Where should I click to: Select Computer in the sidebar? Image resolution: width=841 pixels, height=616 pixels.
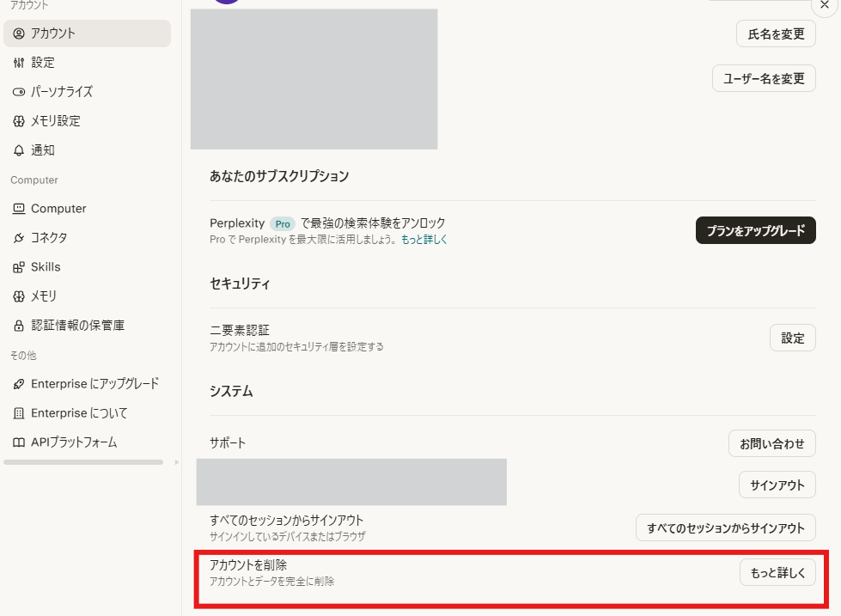pyautogui.click(x=87, y=209)
